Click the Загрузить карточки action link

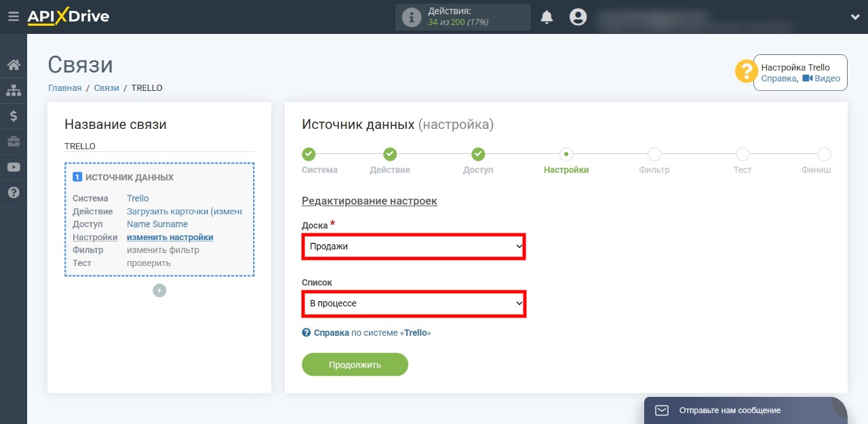pos(184,212)
